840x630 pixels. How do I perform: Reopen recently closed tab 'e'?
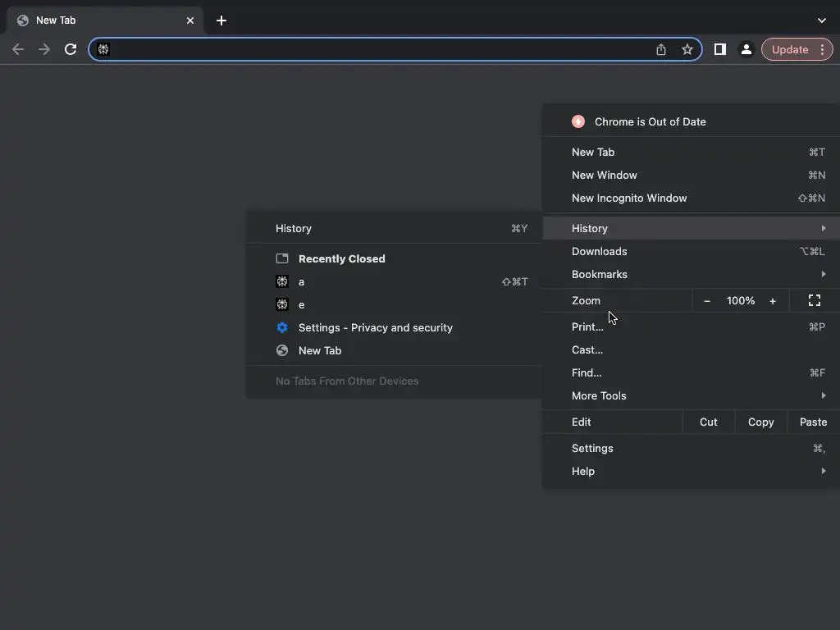tap(394, 305)
